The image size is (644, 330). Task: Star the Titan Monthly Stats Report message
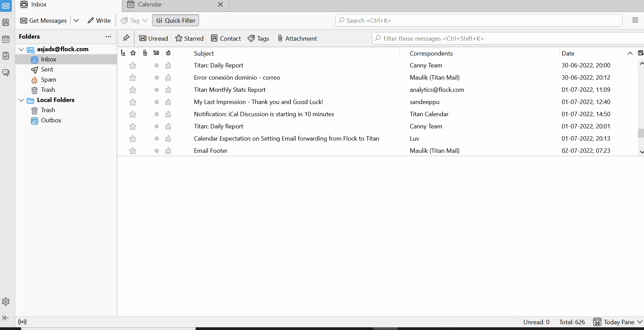pyautogui.click(x=133, y=90)
